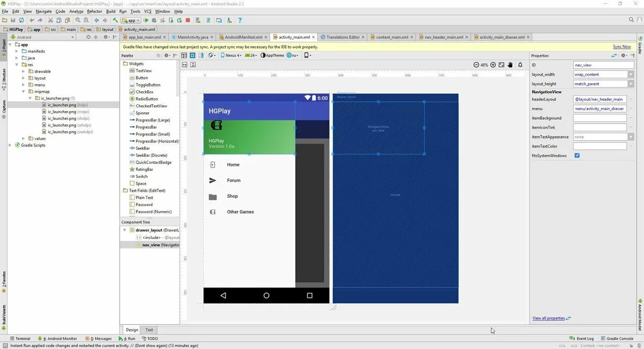Click the Zoom to fit screen icon

[501, 64]
